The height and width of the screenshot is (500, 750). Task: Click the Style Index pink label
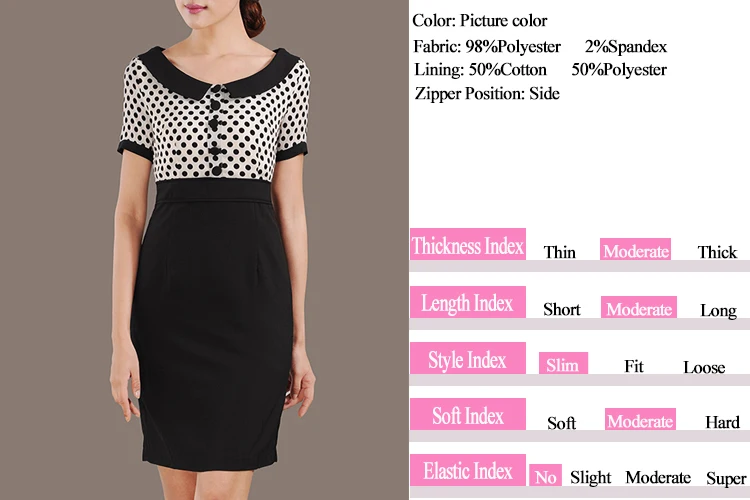468,358
